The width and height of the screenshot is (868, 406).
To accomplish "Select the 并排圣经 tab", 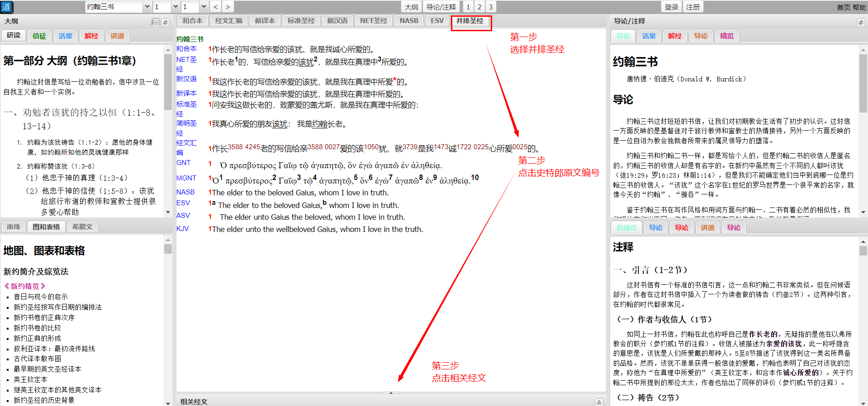I will (x=470, y=21).
